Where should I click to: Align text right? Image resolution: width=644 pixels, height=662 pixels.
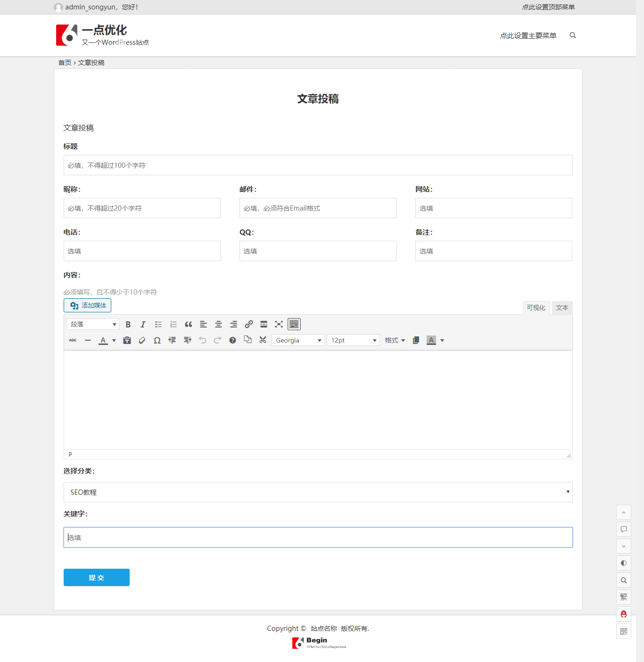(233, 324)
